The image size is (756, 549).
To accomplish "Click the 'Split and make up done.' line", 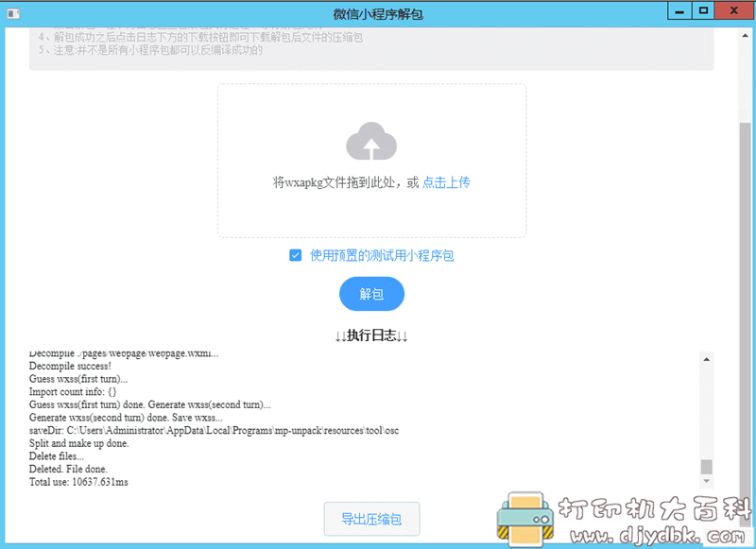I will coord(79,443).
